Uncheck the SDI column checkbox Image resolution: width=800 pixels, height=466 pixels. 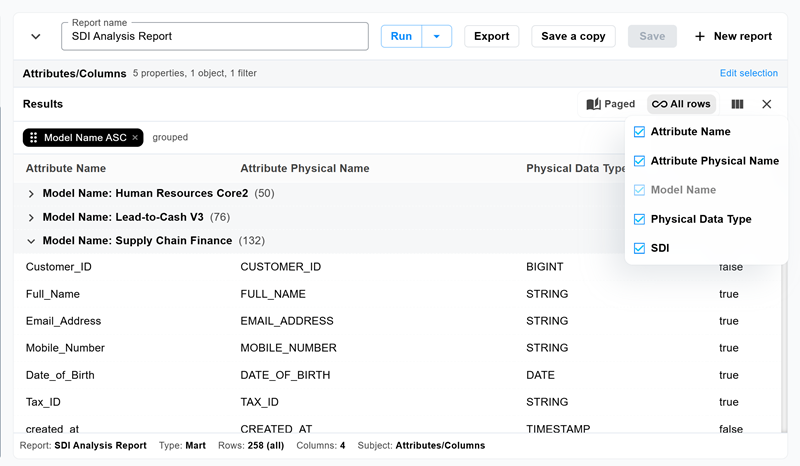coord(639,248)
